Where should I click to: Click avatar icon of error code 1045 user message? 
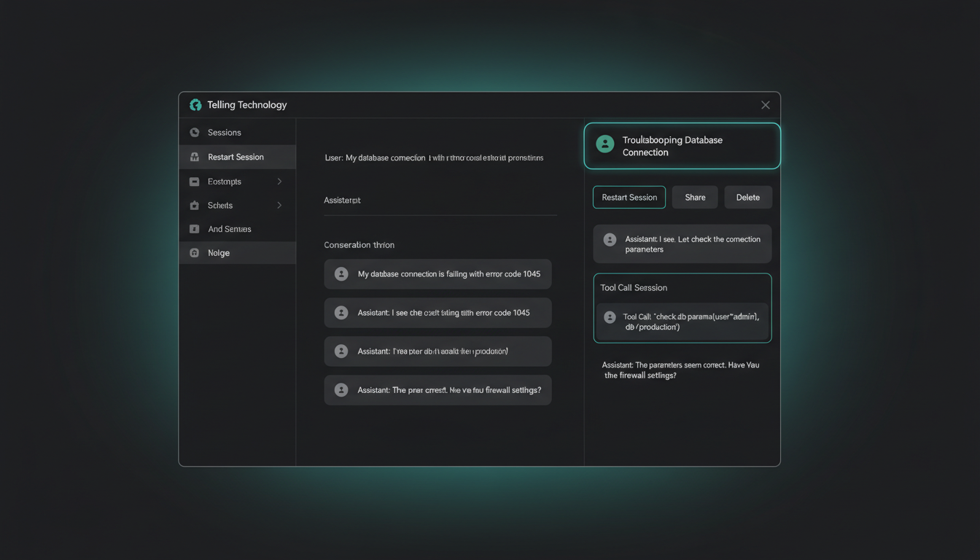[341, 274]
